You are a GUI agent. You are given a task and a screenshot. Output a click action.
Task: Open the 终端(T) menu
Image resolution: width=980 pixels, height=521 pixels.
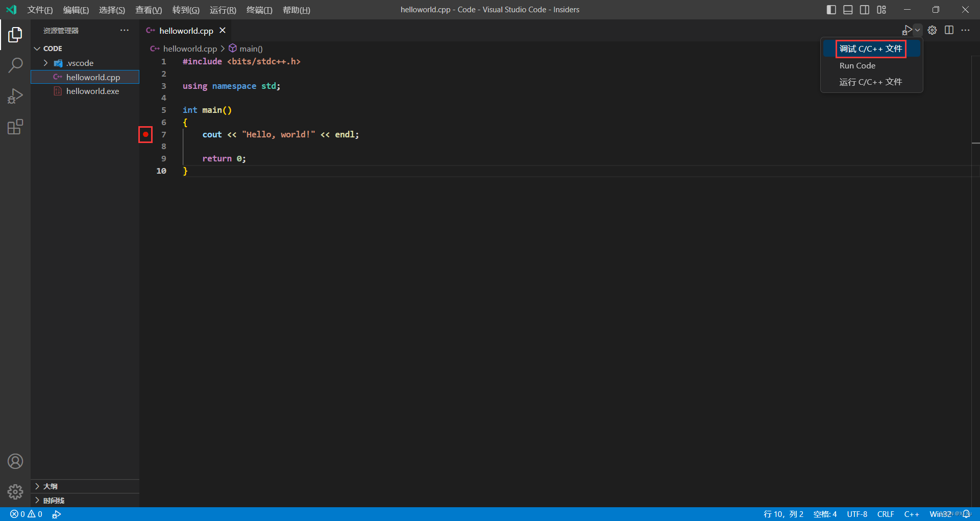coord(259,10)
